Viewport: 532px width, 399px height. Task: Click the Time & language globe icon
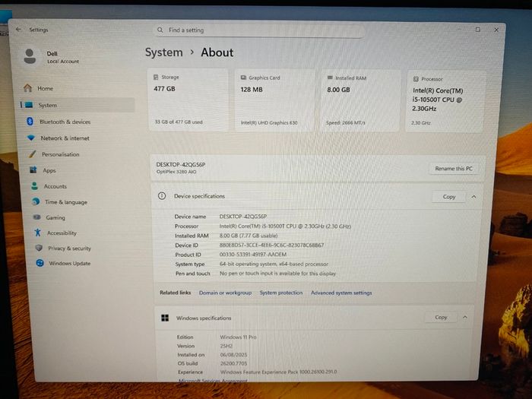click(36, 201)
